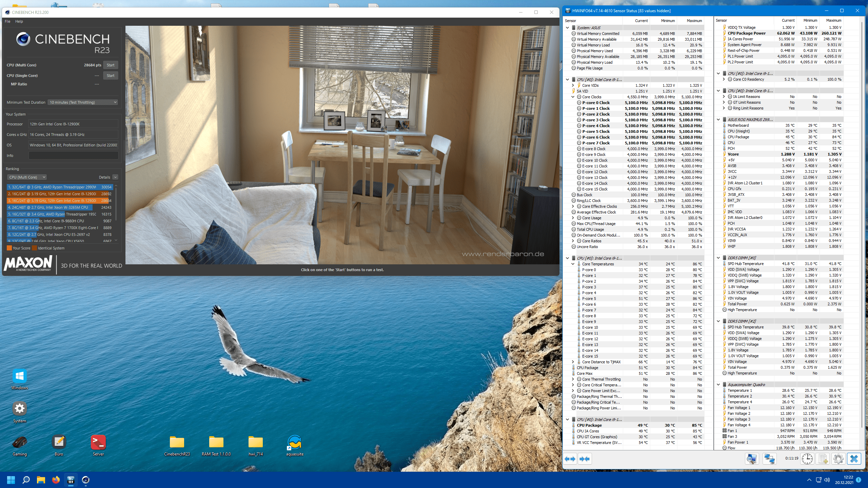Open the aquasuite desktop shortcut
868x488 pixels.
point(295,445)
